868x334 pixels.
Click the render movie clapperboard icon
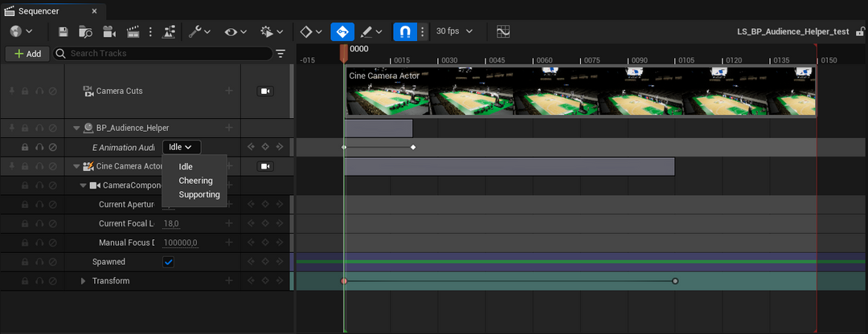[133, 31]
